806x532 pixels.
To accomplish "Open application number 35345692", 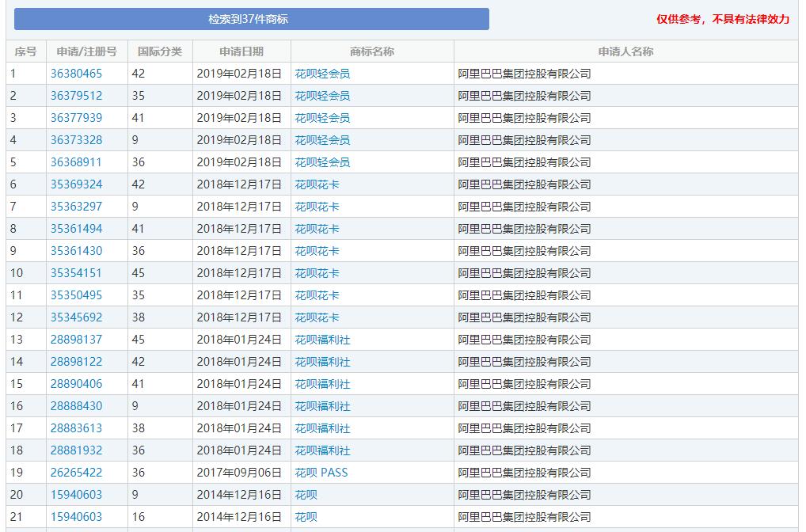I will 76,317.
